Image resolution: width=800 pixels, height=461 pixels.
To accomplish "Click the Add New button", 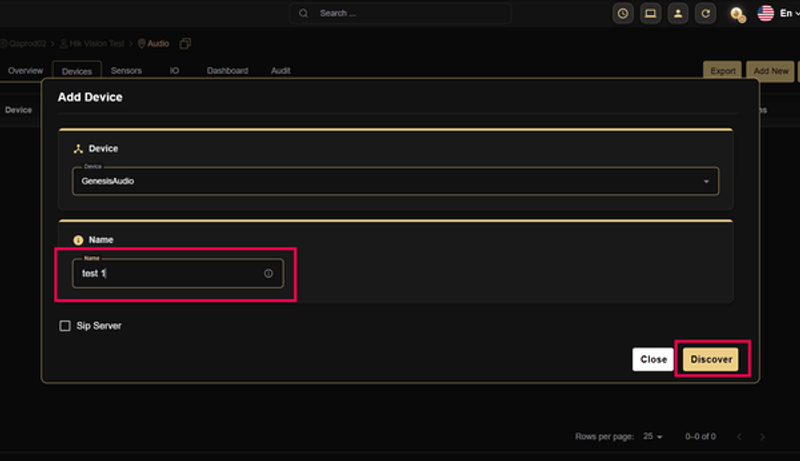I will pos(771,71).
